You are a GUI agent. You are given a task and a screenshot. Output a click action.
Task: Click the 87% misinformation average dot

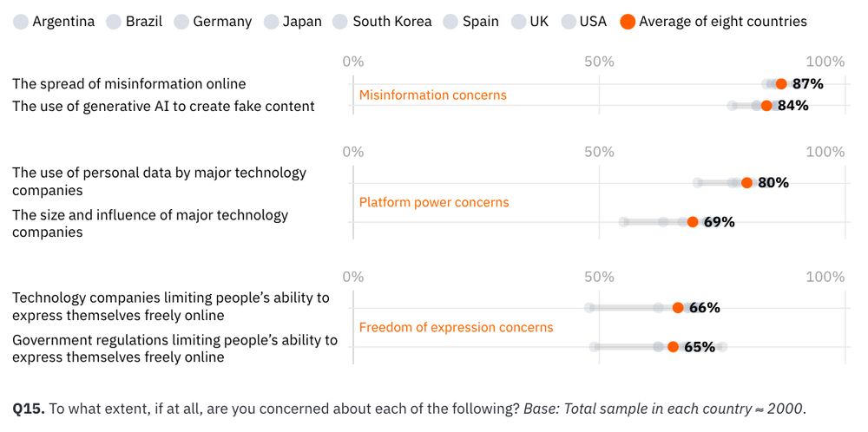pyautogui.click(x=781, y=84)
